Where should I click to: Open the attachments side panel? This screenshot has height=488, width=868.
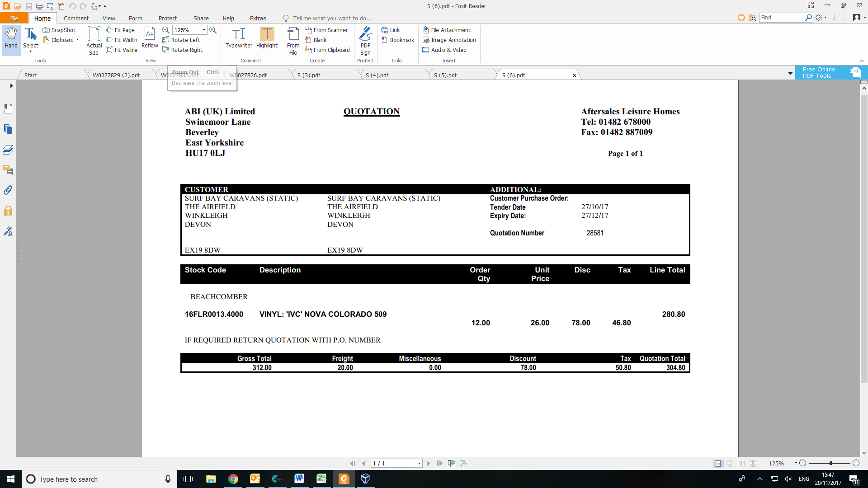[8, 190]
